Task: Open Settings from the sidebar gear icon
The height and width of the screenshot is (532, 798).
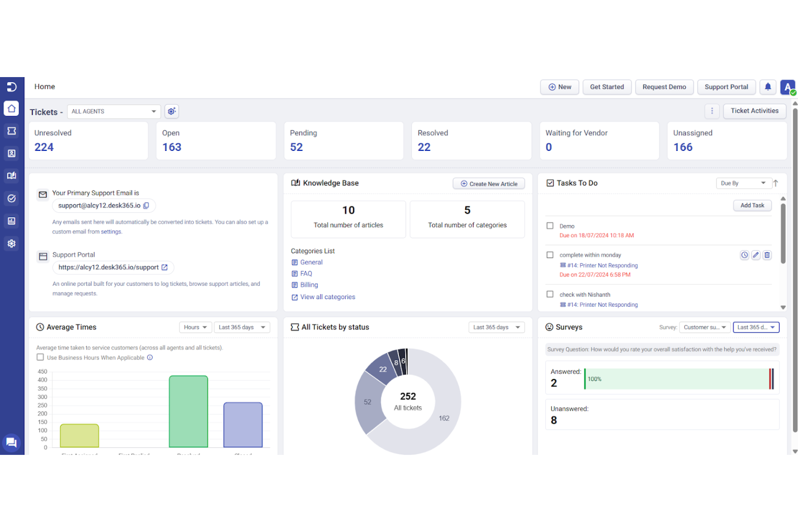Action: [x=11, y=243]
